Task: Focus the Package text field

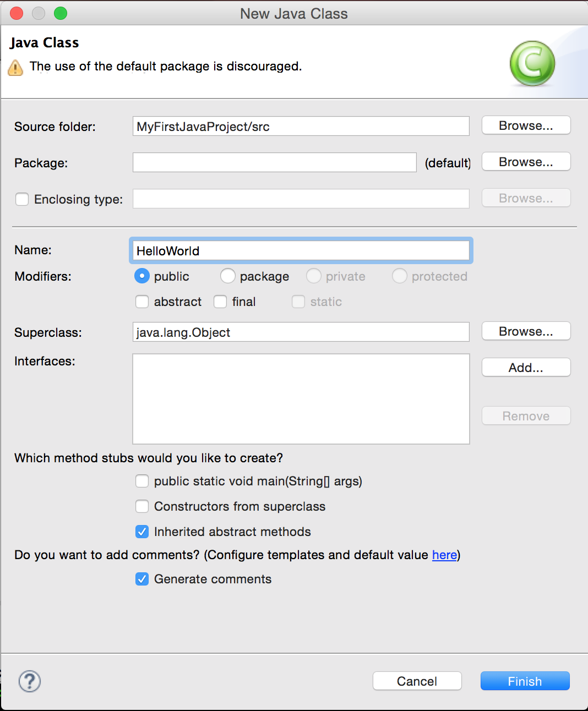Action: [x=275, y=162]
